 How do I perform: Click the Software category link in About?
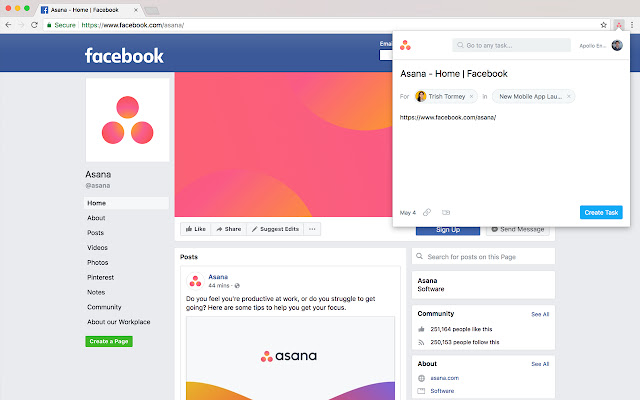pos(442,391)
